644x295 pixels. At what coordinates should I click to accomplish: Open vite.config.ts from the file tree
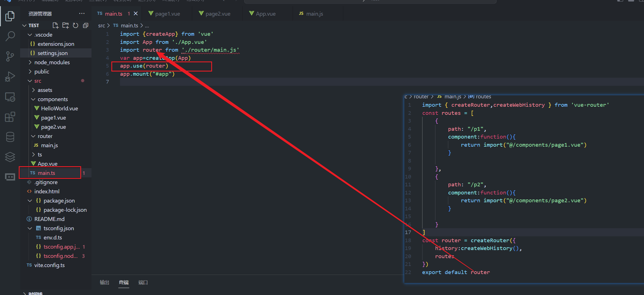pos(49,265)
